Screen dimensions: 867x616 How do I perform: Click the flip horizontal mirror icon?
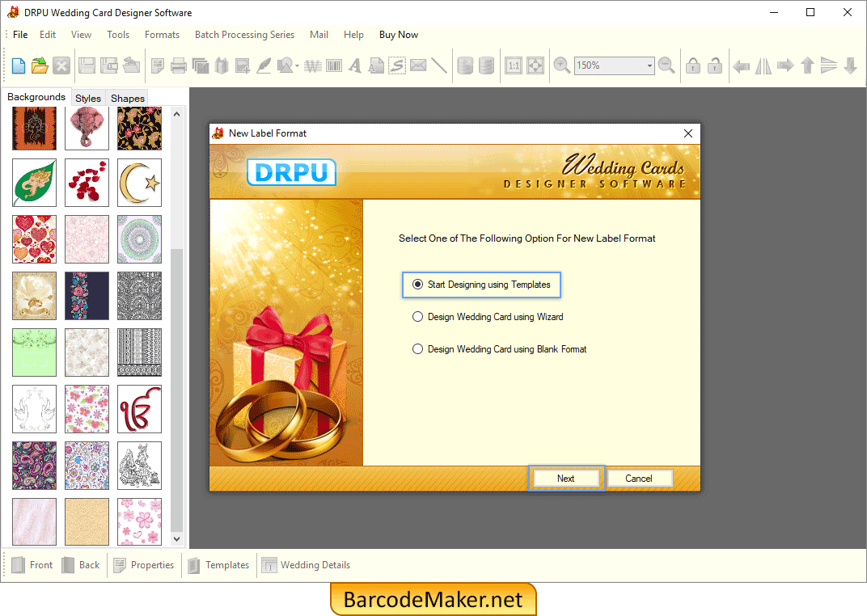[763, 65]
